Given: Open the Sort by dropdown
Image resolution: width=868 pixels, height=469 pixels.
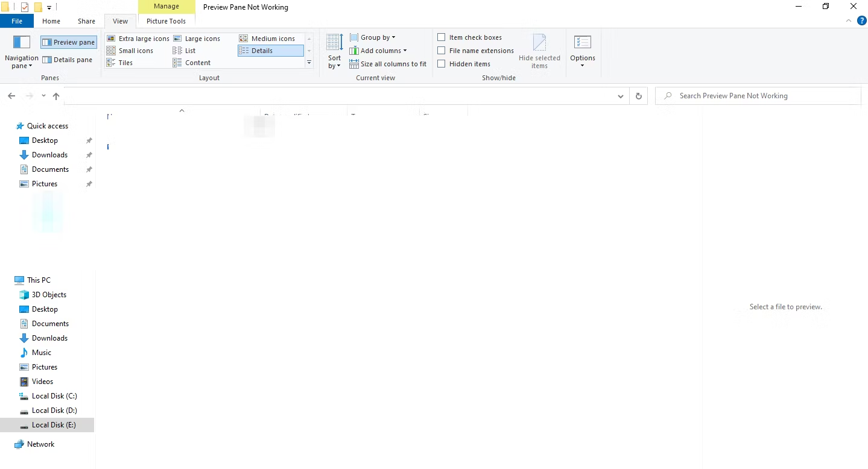Looking at the screenshot, I should (x=334, y=51).
